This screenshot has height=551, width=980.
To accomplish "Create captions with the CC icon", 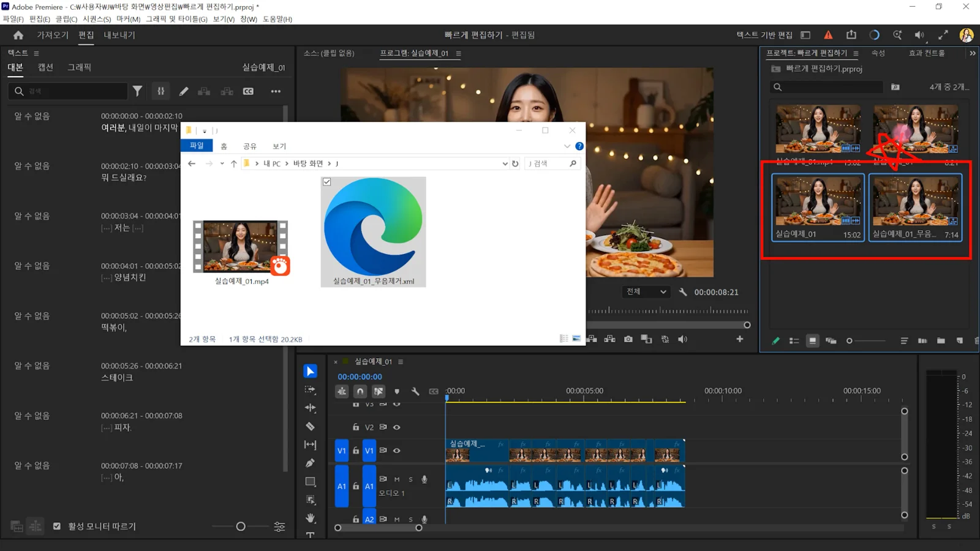I will pos(248,91).
